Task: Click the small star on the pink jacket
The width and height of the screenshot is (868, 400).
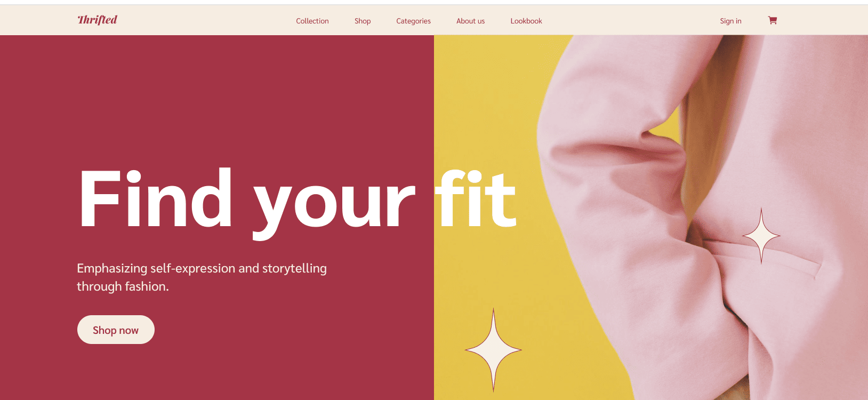Action: 761,235
